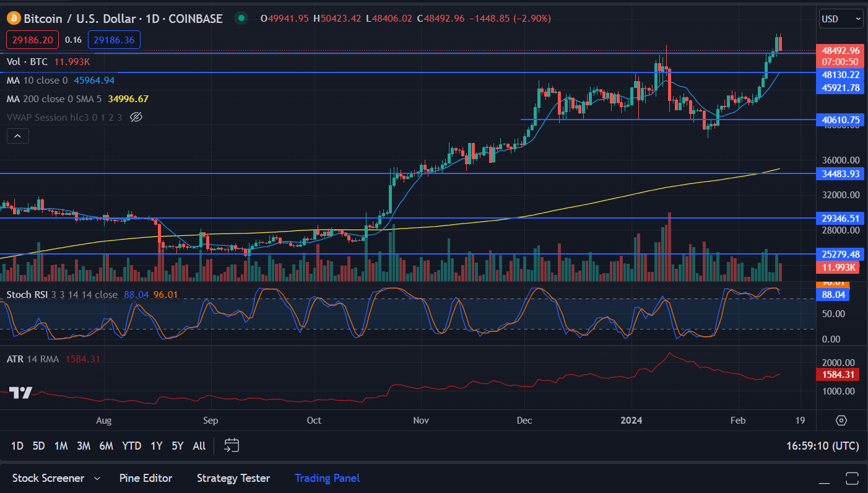Click the Aug label on the time axis
The image size is (868, 493).
coord(103,420)
